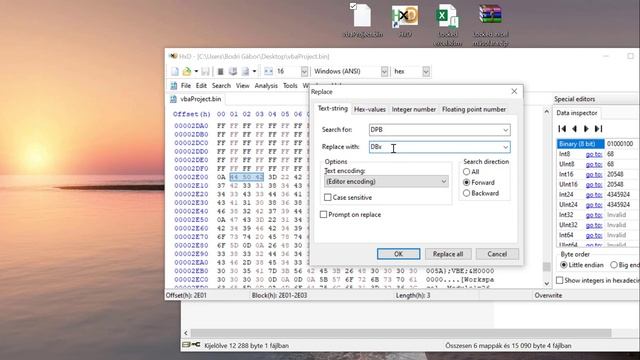
Task: Click the HxD app icon in title bar
Action: tap(173, 56)
